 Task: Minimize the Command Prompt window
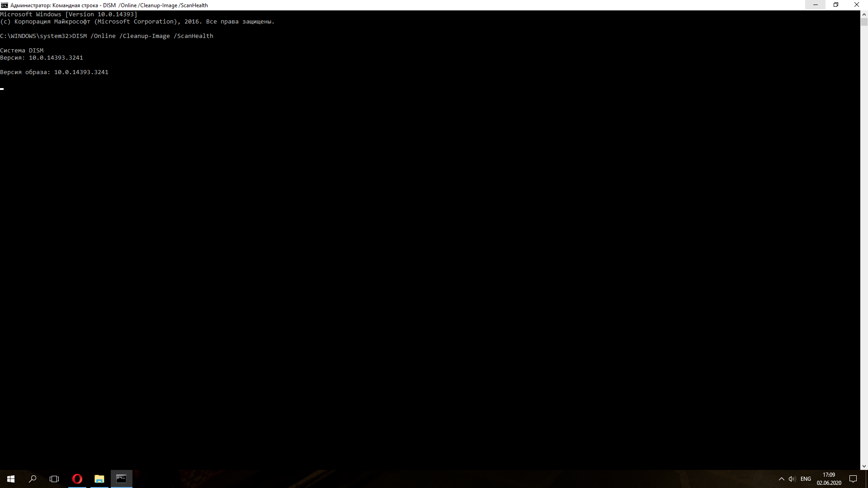click(816, 5)
